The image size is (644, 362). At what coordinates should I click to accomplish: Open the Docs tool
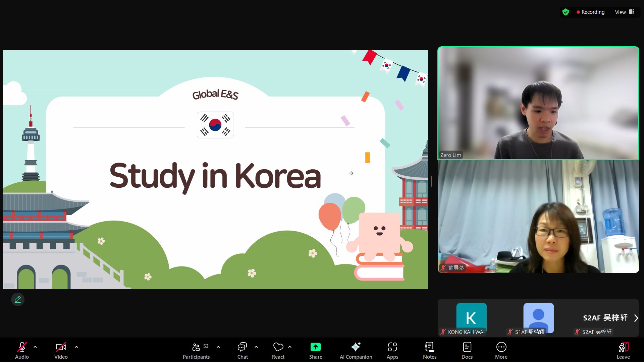click(467, 350)
